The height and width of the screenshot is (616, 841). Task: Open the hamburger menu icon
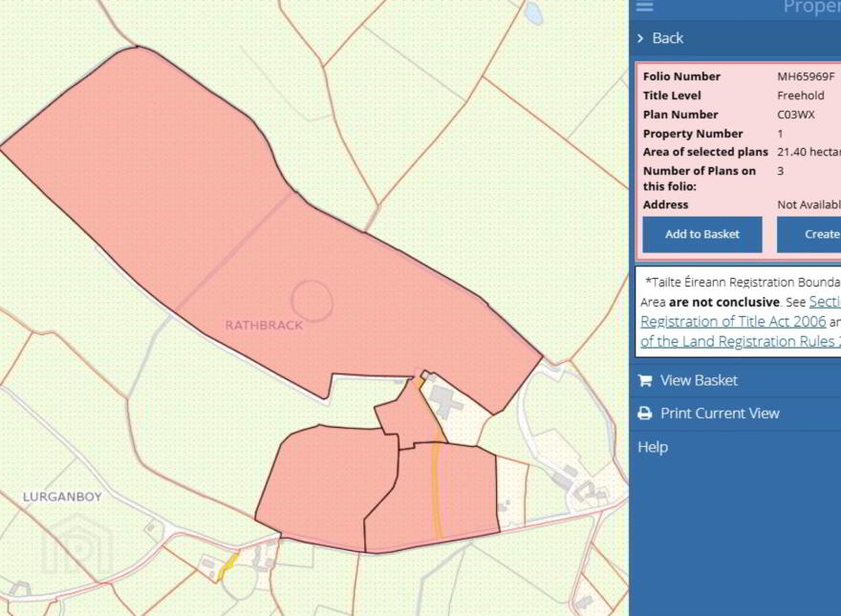pos(645,6)
